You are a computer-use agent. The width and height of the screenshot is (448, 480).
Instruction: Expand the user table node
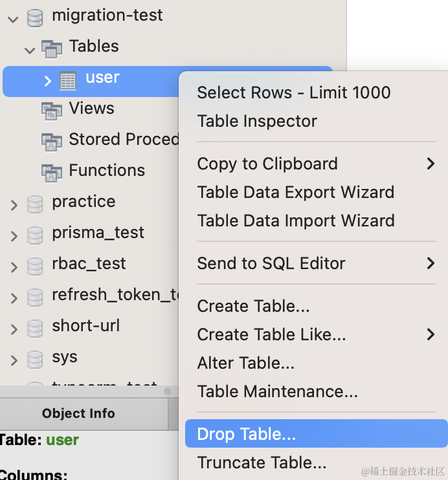[47, 81]
